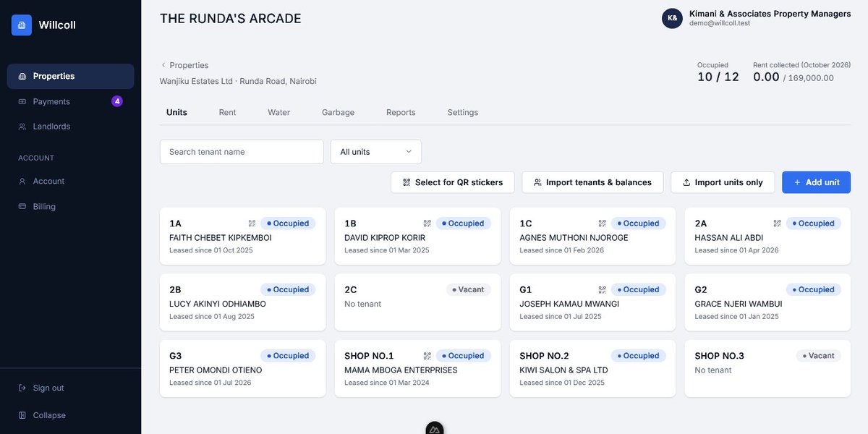Click the Landlords people icon in sidebar

[22, 127]
